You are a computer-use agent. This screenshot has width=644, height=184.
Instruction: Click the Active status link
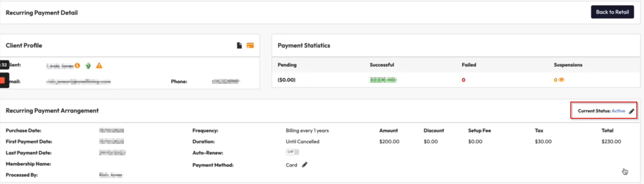coord(618,111)
